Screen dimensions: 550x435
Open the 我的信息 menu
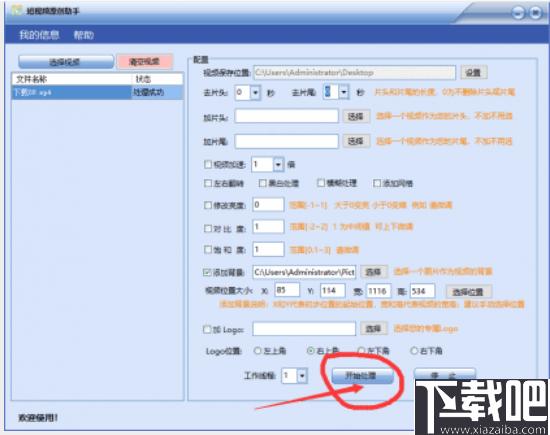39,35
